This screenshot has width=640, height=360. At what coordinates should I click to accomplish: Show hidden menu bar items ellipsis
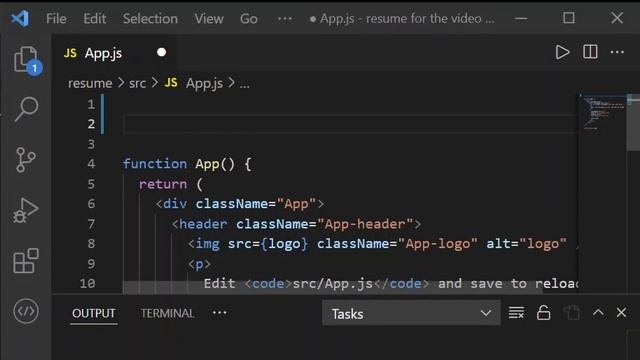tap(284, 19)
